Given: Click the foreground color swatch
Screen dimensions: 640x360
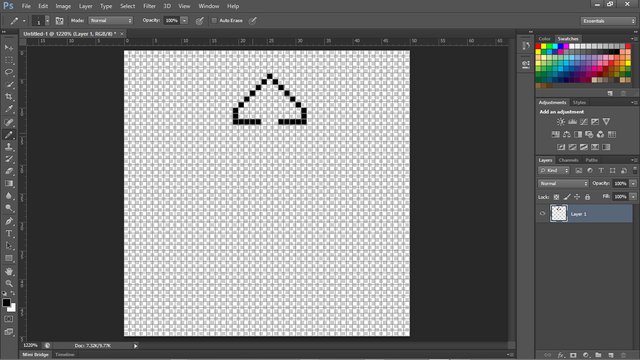Looking at the screenshot, I should [x=6, y=302].
